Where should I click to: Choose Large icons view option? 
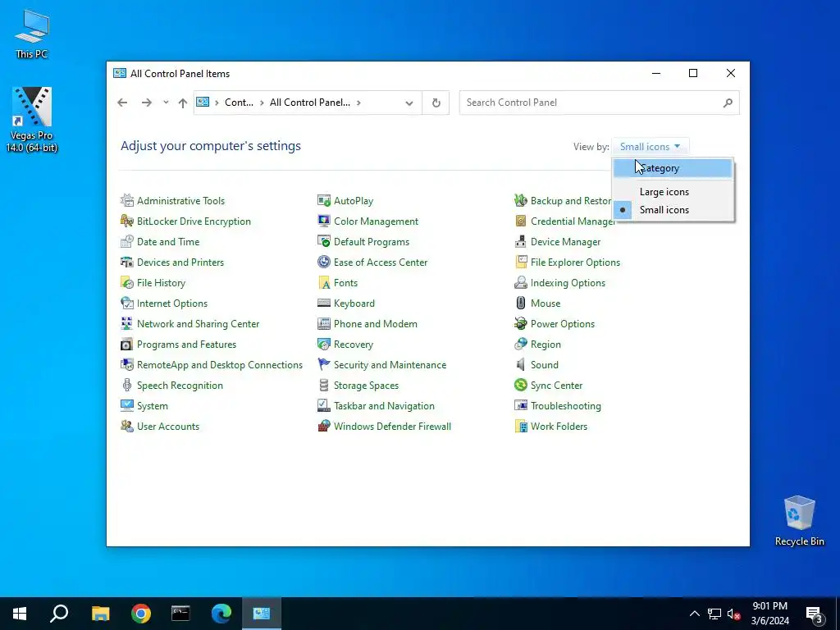673,192
